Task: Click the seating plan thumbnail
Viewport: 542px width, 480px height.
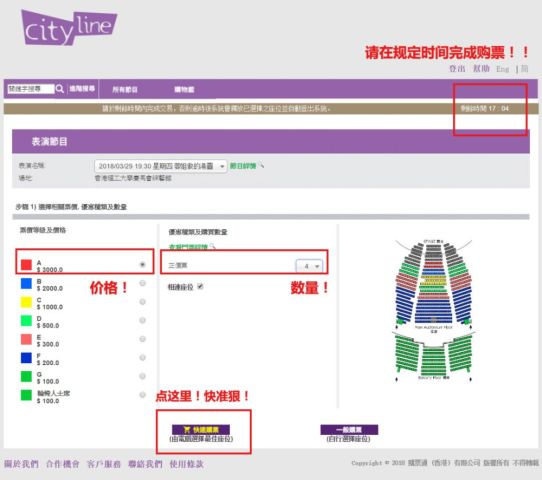Action: [434, 310]
